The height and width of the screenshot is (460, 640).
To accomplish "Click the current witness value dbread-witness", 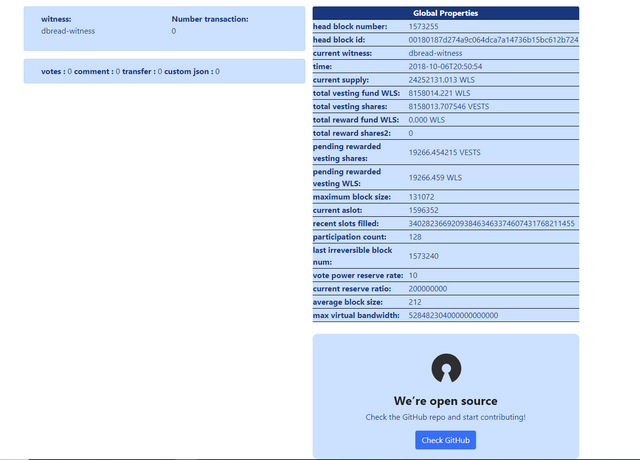I will pyautogui.click(x=435, y=53).
